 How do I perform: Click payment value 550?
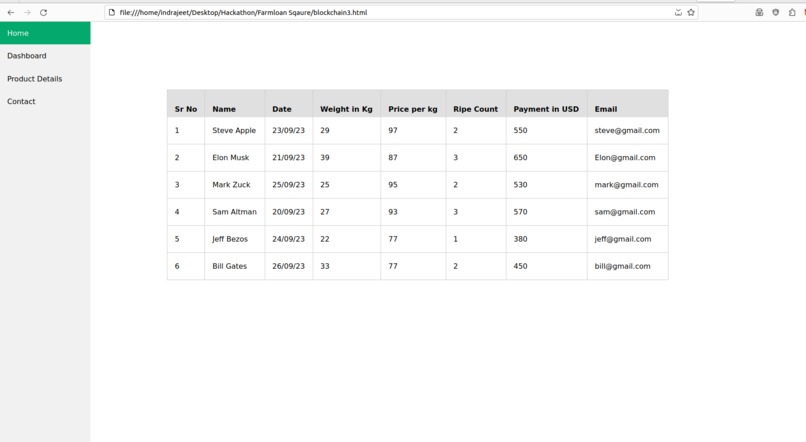pyautogui.click(x=520, y=131)
